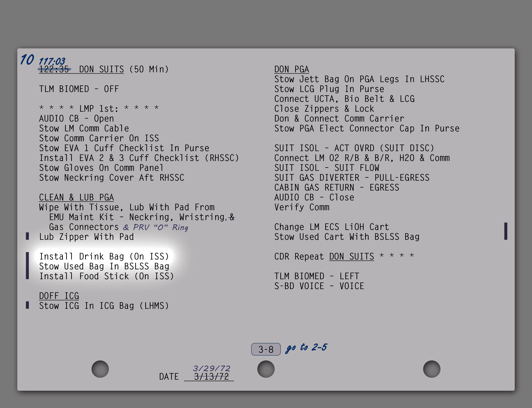Viewport: 532px width, 408px height.
Task: Click the handwritten 'go to 2-5' note
Action: click(x=306, y=347)
